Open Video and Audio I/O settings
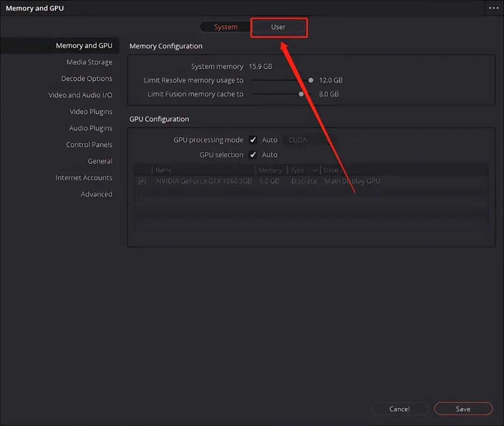 tap(80, 95)
